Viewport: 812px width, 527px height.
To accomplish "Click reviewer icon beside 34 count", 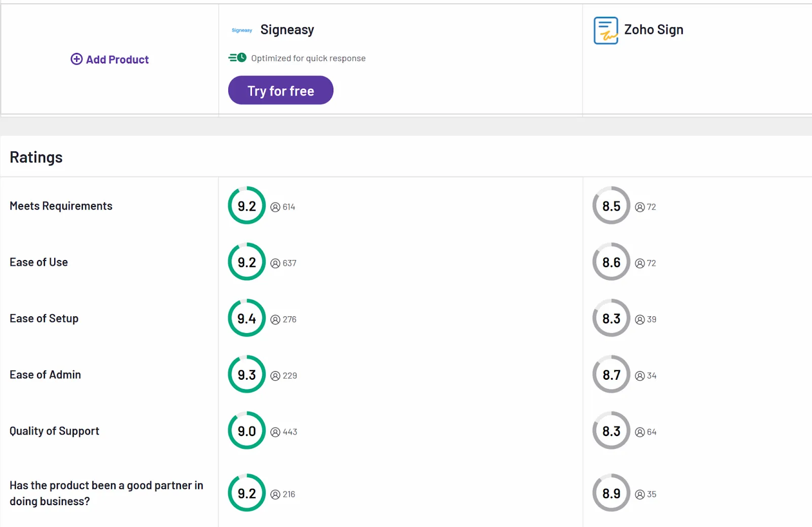I will [640, 376].
